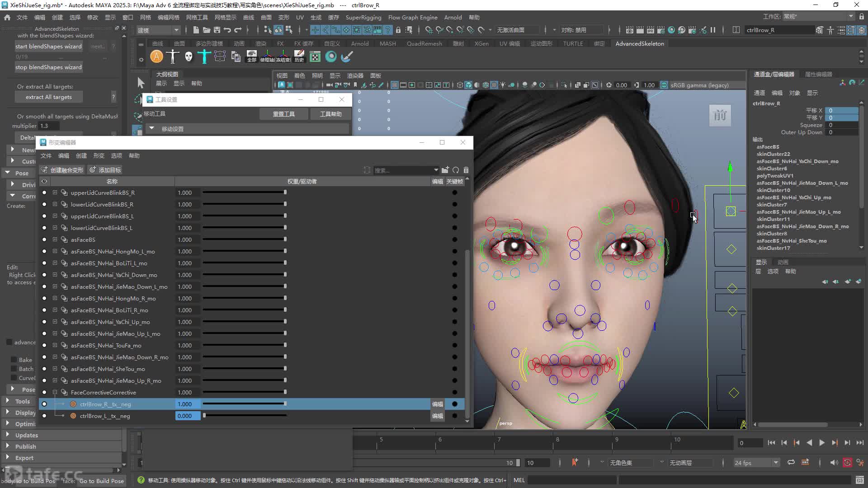Click the play forward button in the timeline
Image resolution: width=868 pixels, height=488 pixels.
click(x=822, y=443)
